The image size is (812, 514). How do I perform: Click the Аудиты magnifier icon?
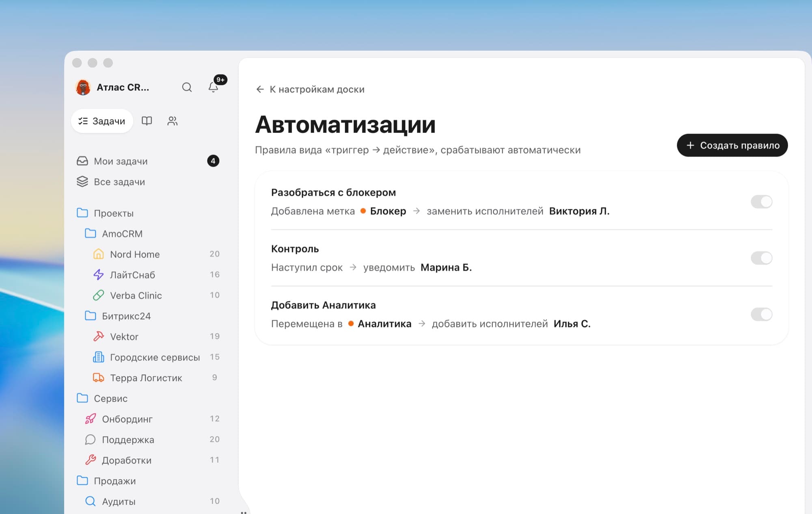coord(91,501)
